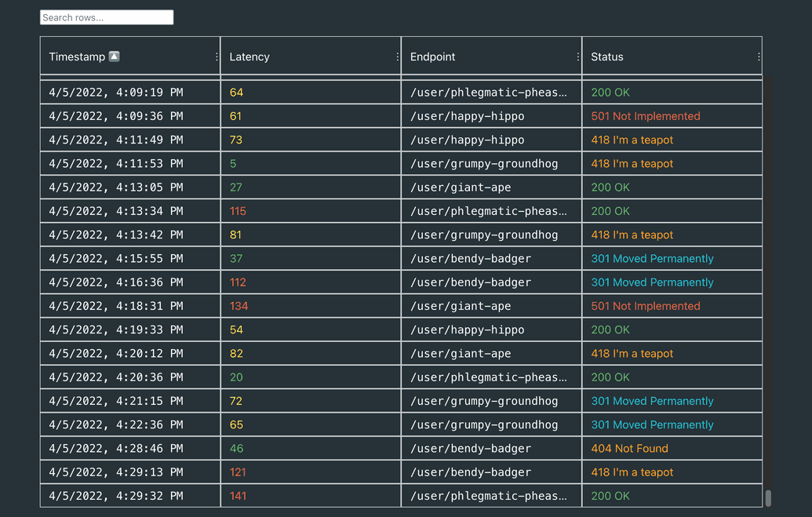Click latency value 46
This screenshot has height=517, width=812.
(x=236, y=449)
